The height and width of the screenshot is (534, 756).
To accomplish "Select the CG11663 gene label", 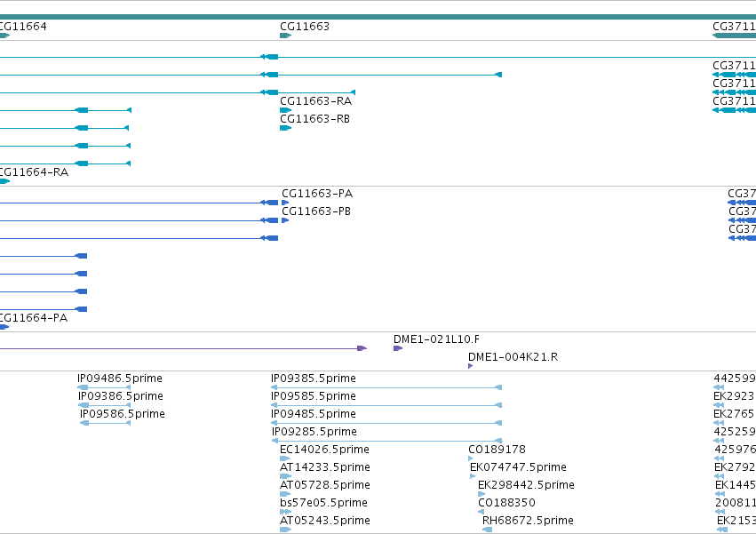I will tap(305, 27).
